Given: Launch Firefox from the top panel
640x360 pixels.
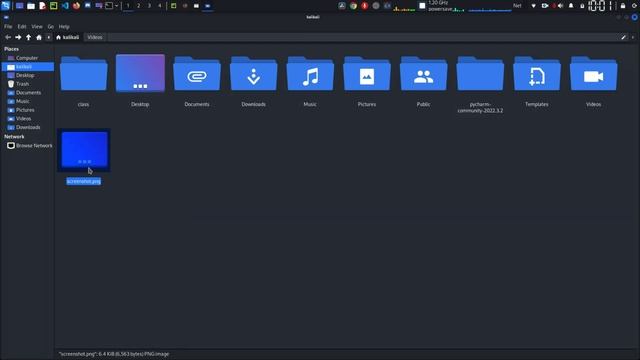Looking at the screenshot, I should point(76,6).
